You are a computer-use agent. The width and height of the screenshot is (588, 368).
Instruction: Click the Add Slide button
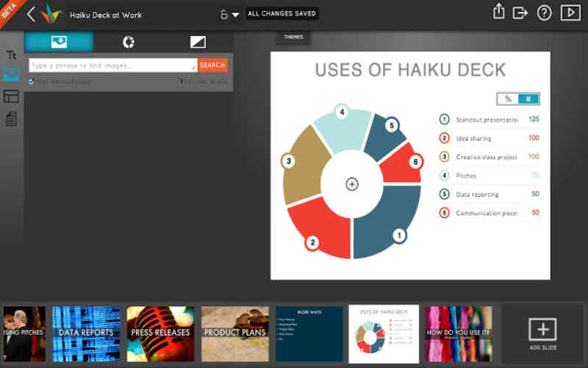click(542, 333)
